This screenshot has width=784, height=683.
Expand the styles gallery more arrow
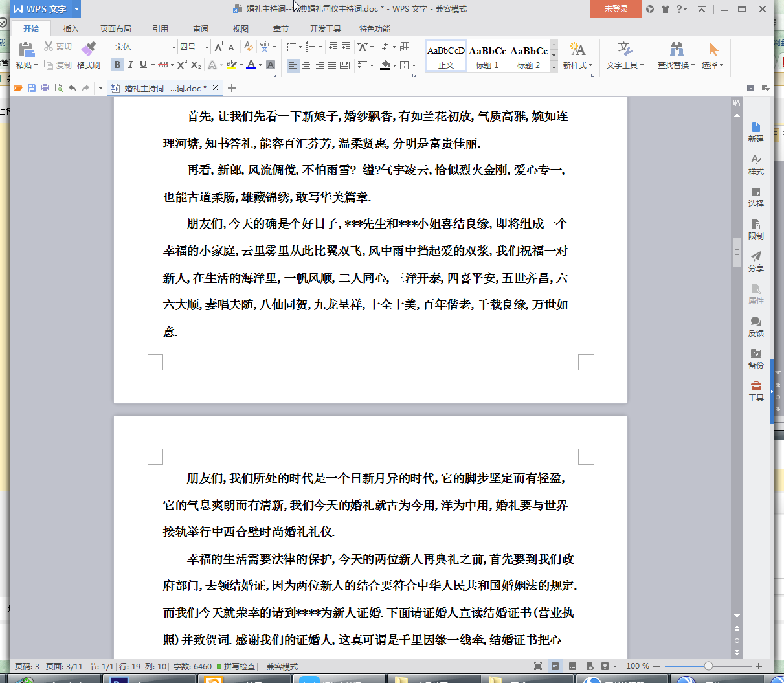[554, 67]
